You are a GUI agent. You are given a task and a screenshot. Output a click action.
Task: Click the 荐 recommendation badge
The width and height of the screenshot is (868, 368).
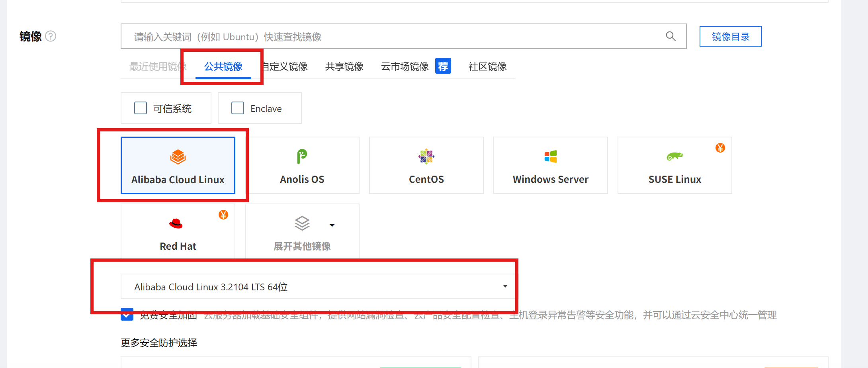pyautogui.click(x=443, y=66)
